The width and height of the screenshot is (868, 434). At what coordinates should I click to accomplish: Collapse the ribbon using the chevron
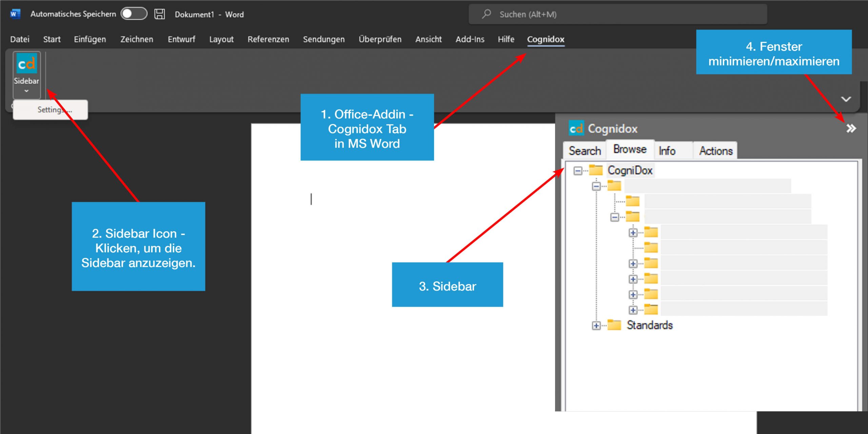click(x=846, y=99)
